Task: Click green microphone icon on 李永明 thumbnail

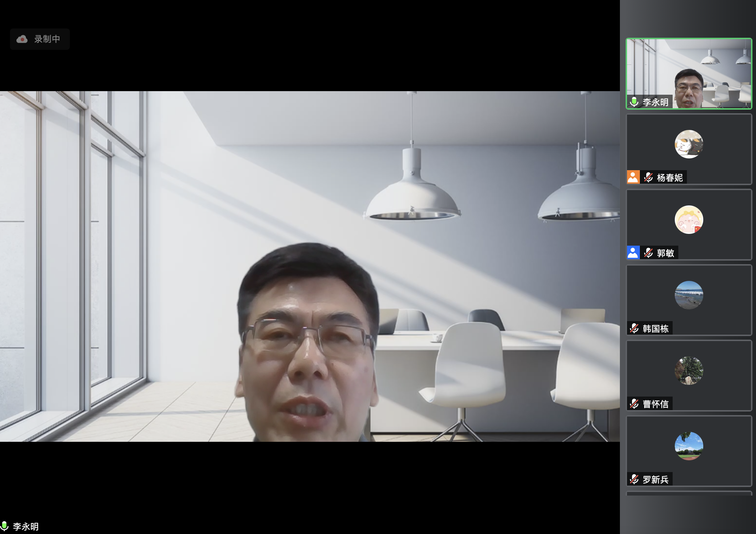Action: 634,102
